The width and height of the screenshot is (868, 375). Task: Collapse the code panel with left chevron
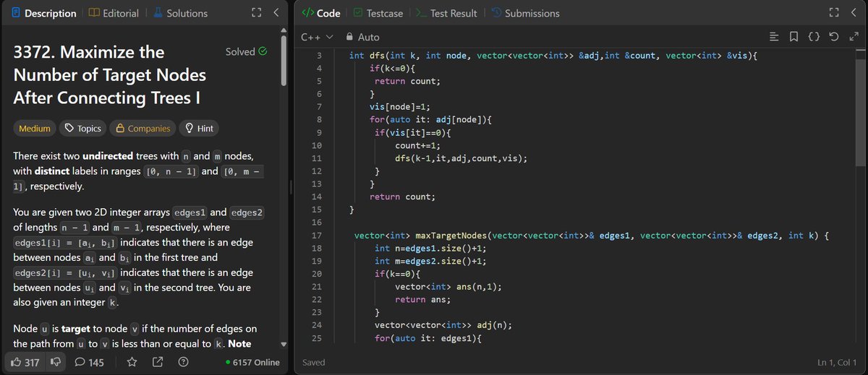pyautogui.click(x=854, y=13)
